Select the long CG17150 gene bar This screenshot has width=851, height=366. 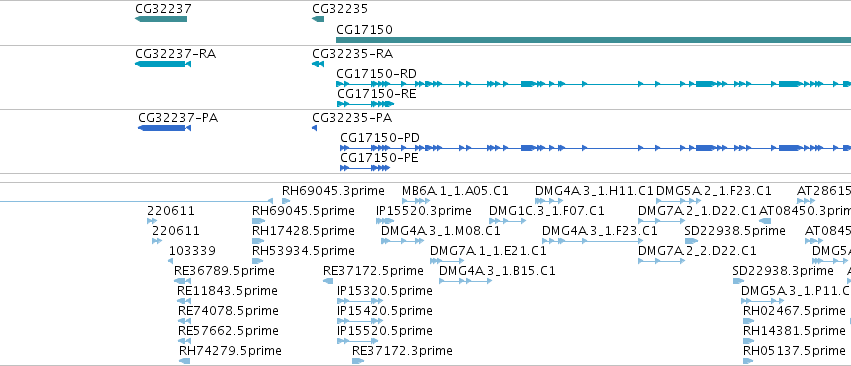pos(593,40)
